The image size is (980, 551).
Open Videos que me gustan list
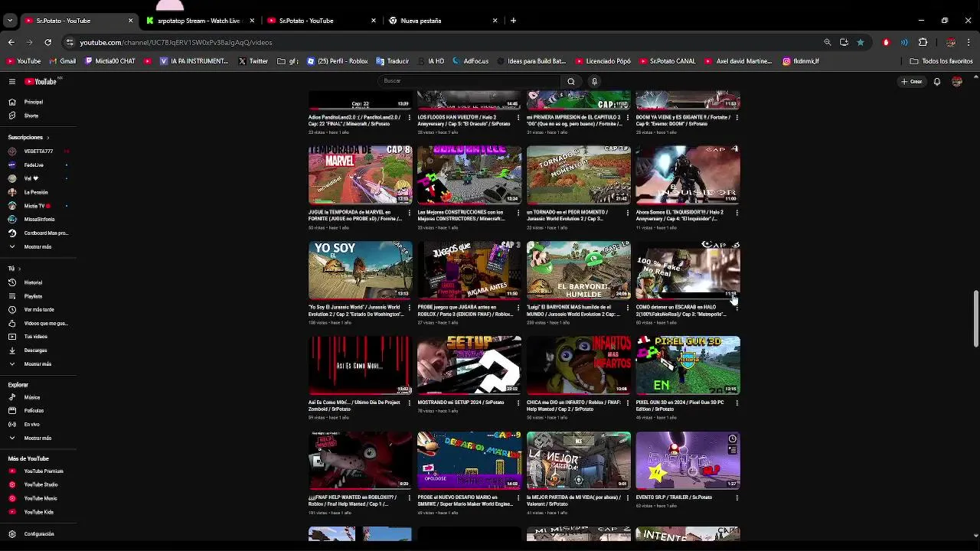(x=38, y=323)
